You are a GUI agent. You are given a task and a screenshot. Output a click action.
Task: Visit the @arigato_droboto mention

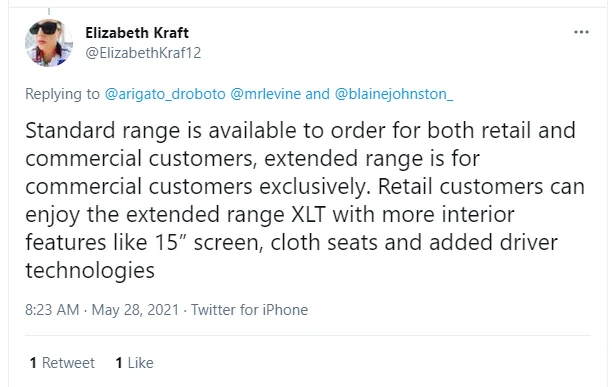coord(165,94)
